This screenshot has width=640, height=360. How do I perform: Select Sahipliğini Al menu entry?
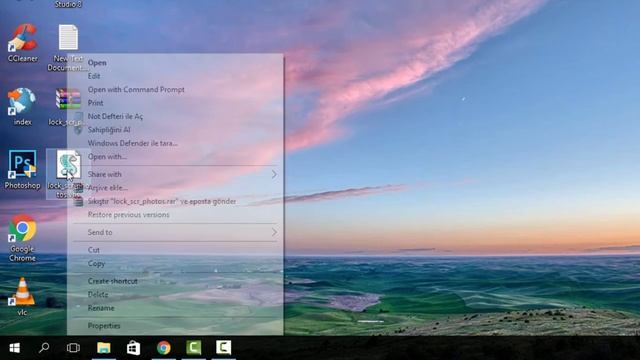(109, 130)
